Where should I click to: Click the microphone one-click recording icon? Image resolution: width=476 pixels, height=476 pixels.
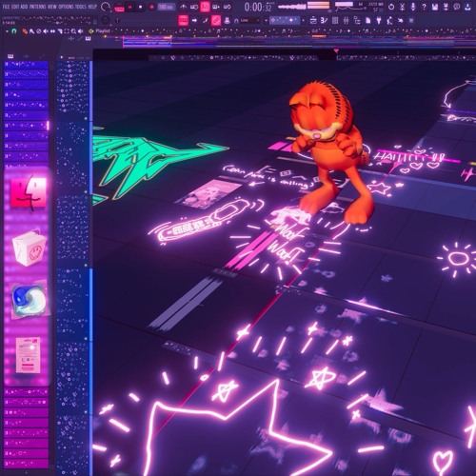(413, 7)
